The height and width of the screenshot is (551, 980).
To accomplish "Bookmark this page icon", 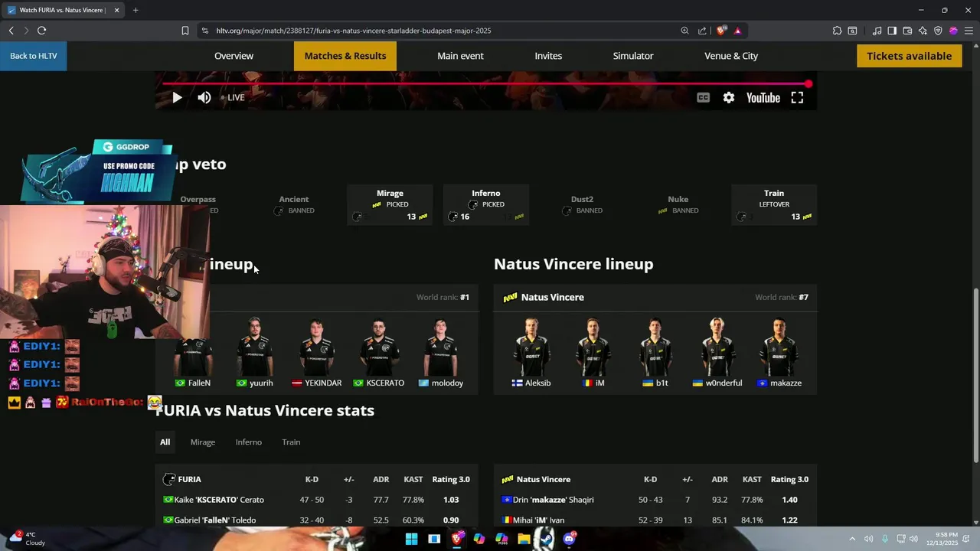I will coord(185,31).
